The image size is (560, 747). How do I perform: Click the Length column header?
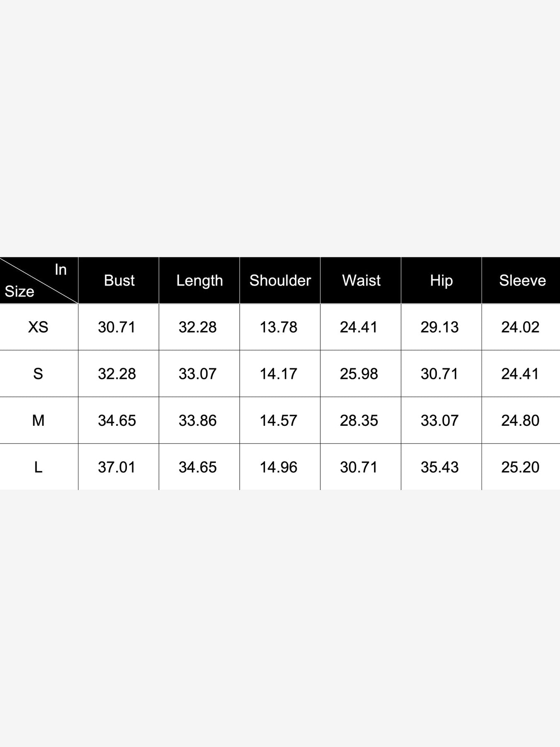(200, 281)
